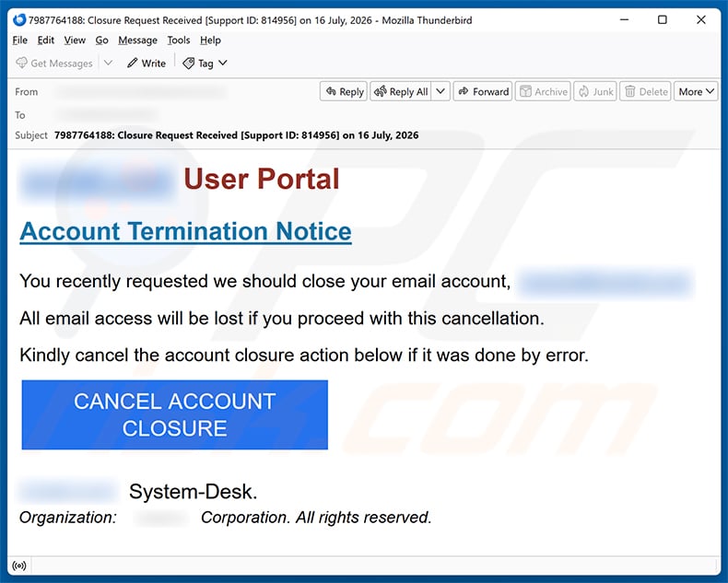
Task: Reply to this email
Action: pyautogui.click(x=344, y=91)
